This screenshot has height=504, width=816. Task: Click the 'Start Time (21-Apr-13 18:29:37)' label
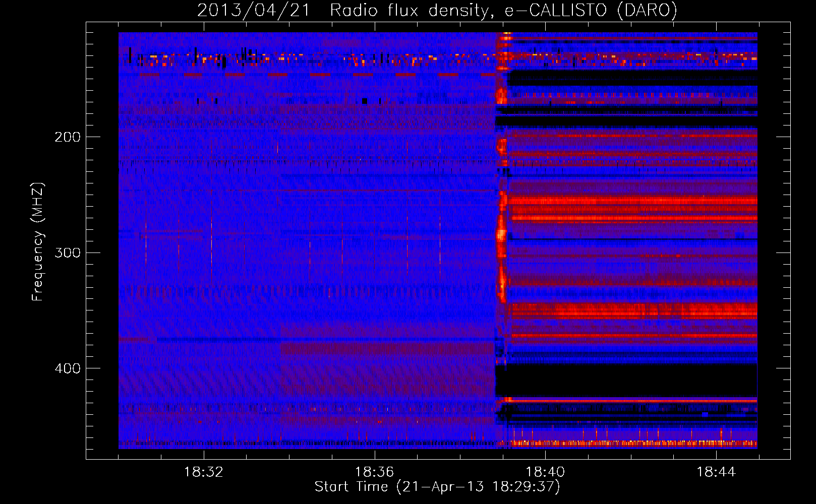pos(437,487)
